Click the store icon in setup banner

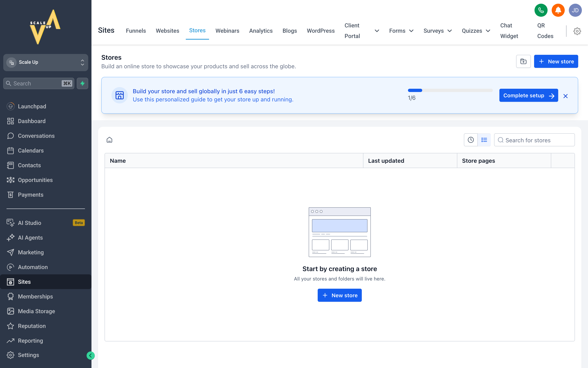point(120,95)
